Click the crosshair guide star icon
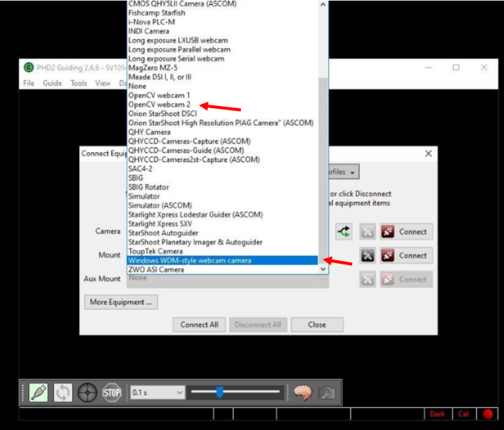The image size is (504, 430). click(87, 393)
